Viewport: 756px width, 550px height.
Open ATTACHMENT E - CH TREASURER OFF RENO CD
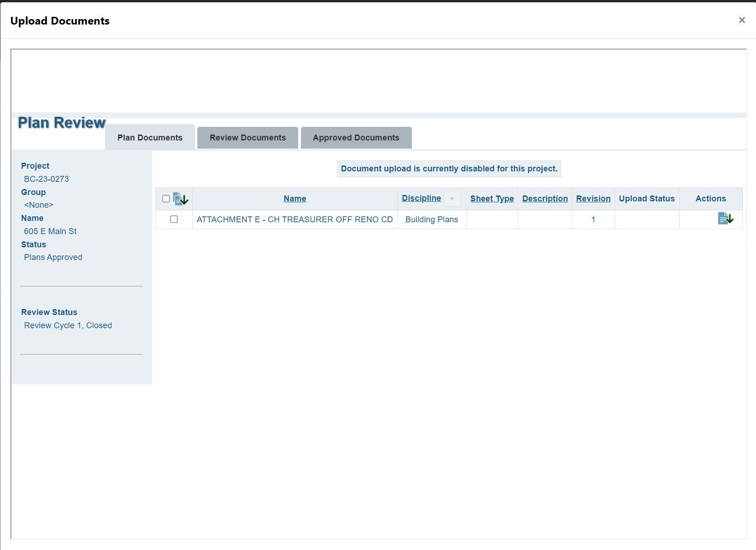tap(295, 220)
